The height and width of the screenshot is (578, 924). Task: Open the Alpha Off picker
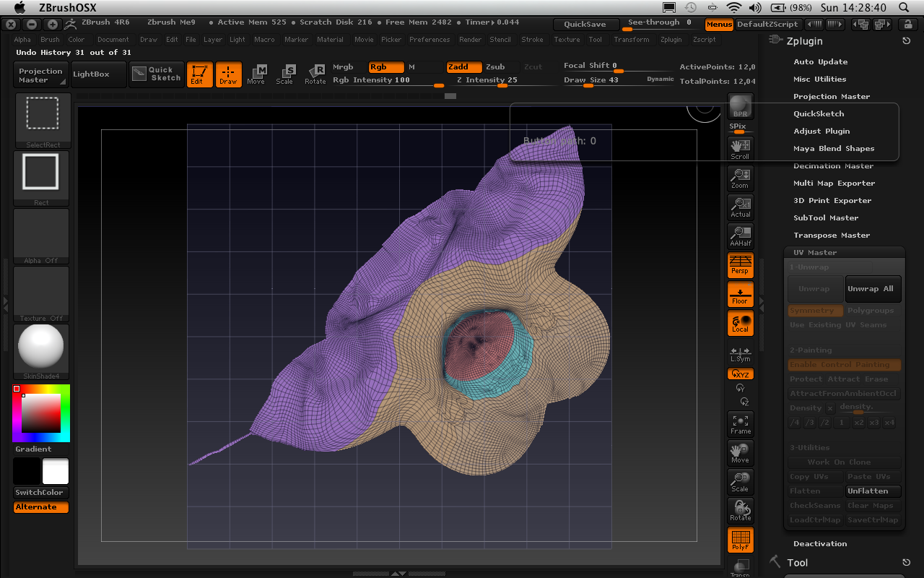click(x=42, y=236)
